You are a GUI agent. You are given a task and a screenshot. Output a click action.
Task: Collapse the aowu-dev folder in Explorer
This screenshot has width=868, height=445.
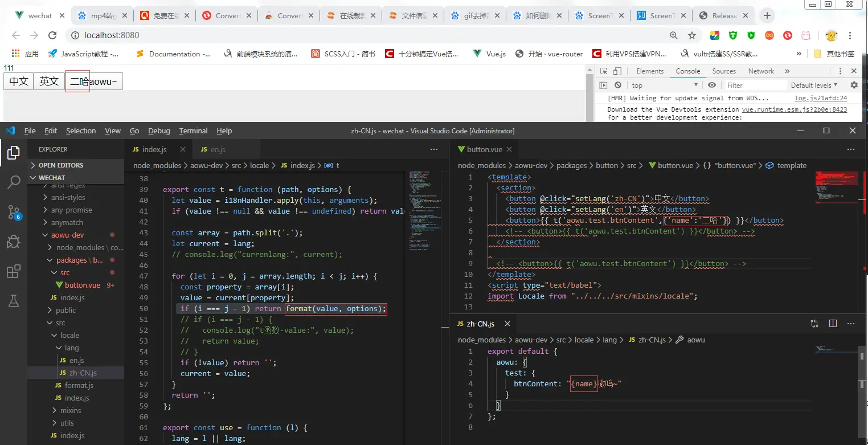(x=47, y=235)
